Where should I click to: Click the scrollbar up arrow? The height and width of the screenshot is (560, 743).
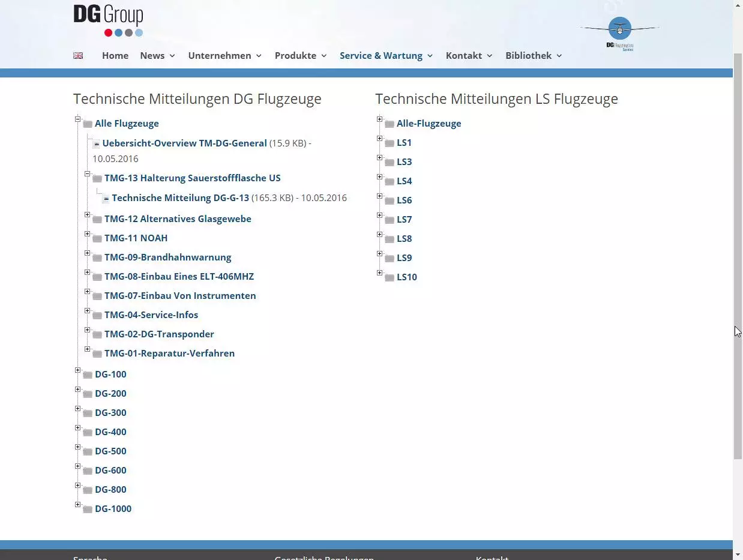[738, 5]
